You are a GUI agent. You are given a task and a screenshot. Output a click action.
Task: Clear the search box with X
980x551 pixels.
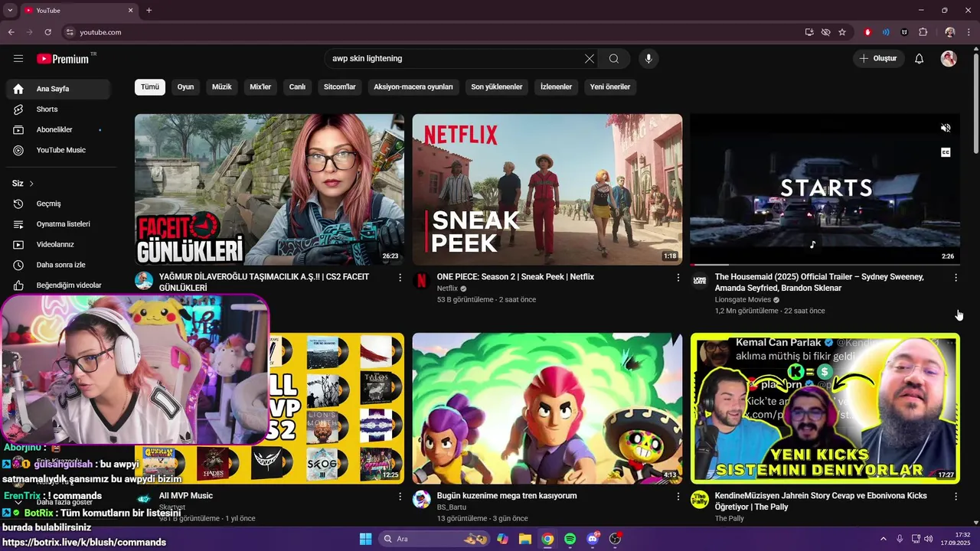[590, 58]
